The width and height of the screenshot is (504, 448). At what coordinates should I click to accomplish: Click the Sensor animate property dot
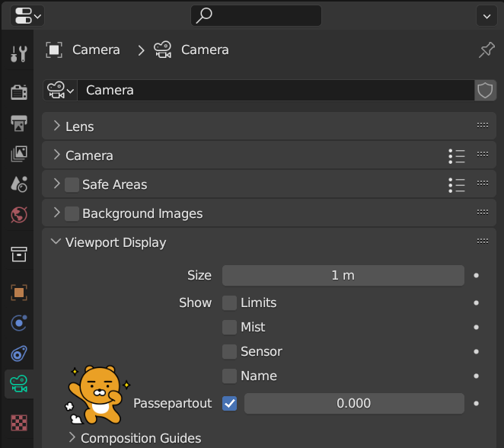[477, 352]
